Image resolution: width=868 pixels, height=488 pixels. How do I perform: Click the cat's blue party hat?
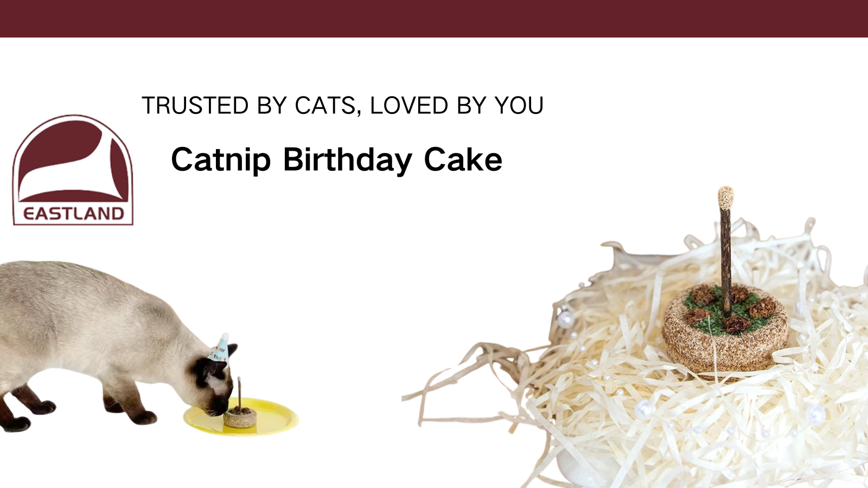pos(220,348)
